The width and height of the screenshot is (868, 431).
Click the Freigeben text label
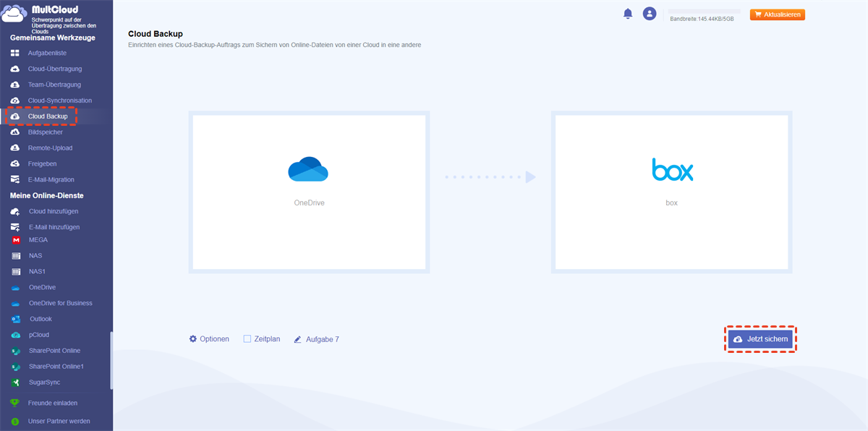[x=43, y=164]
